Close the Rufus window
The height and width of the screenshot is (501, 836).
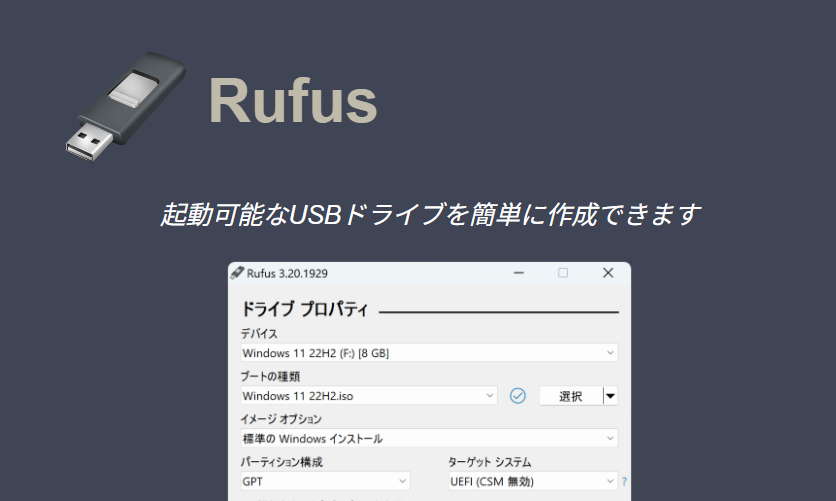(607, 273)
